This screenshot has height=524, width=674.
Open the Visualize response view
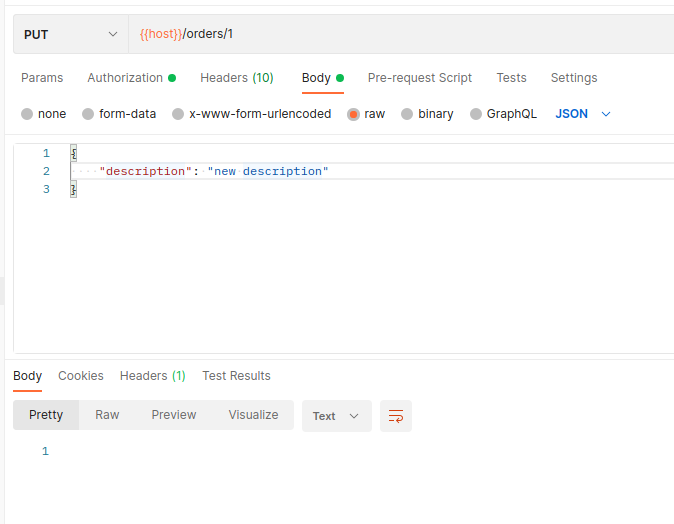(253, 415)
